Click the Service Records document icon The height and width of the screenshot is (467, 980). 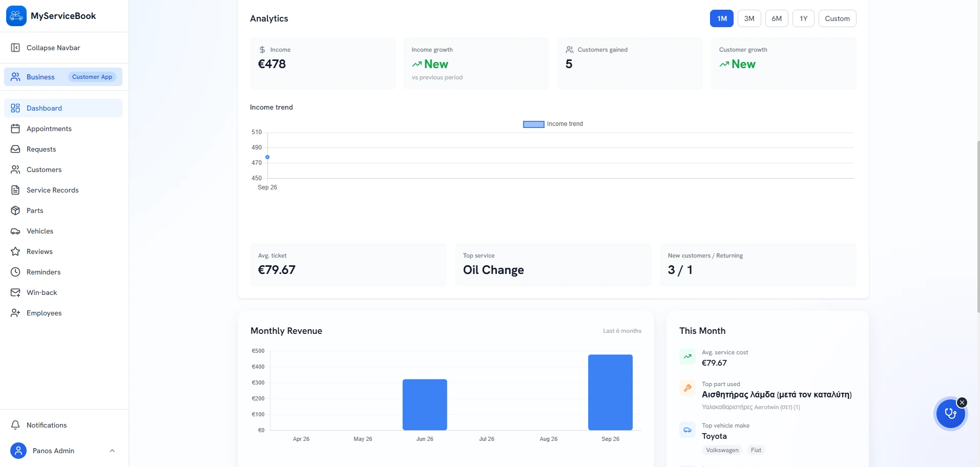pyautogui.click(x=15, y=190)
